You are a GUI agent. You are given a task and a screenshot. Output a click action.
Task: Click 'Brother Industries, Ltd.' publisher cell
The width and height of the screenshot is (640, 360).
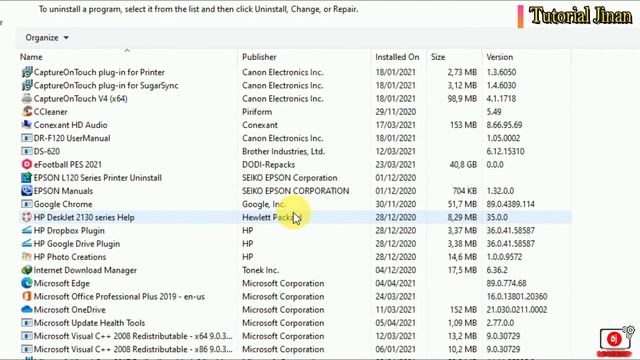pyautogui.click(x=283, y=151)
